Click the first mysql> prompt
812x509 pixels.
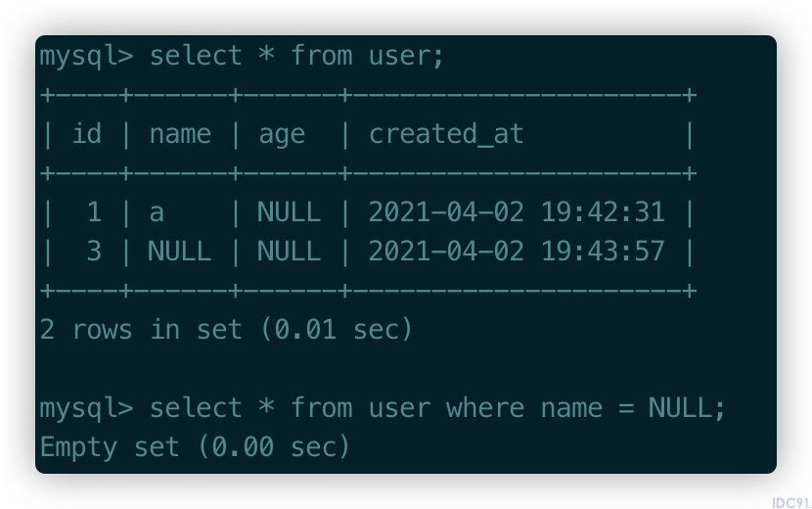pyautogui.click(x=86, y=57)
